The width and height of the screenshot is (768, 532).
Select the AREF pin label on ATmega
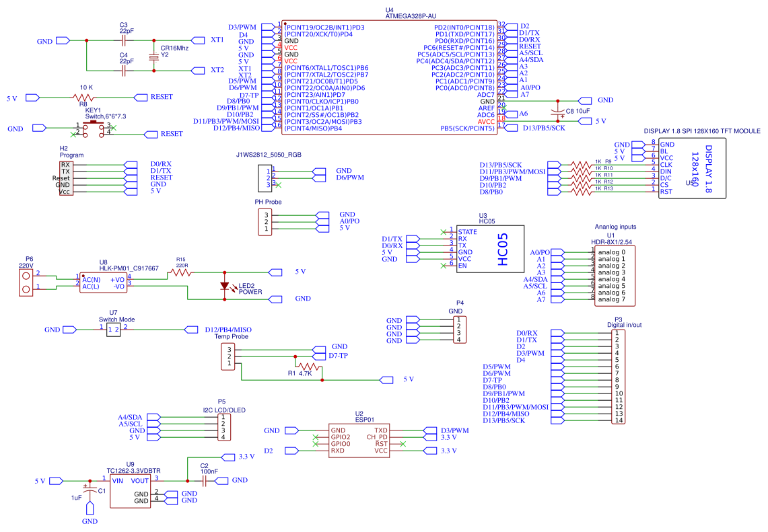pos(487,108)
